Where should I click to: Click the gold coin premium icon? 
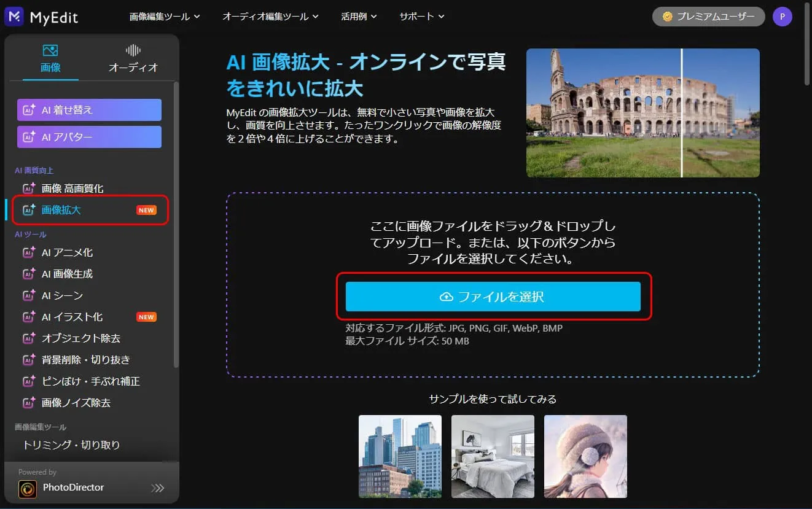coord(667,17)
